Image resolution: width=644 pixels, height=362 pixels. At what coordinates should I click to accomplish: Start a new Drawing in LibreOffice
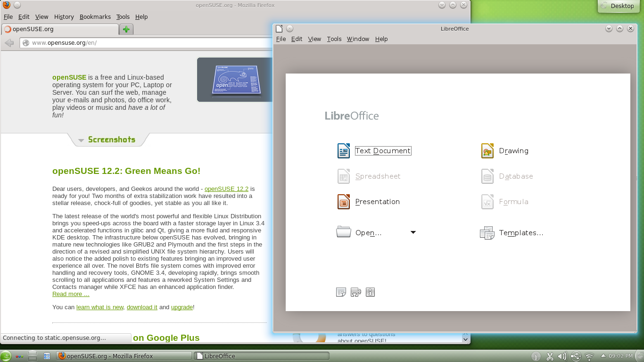coord(504,151)
